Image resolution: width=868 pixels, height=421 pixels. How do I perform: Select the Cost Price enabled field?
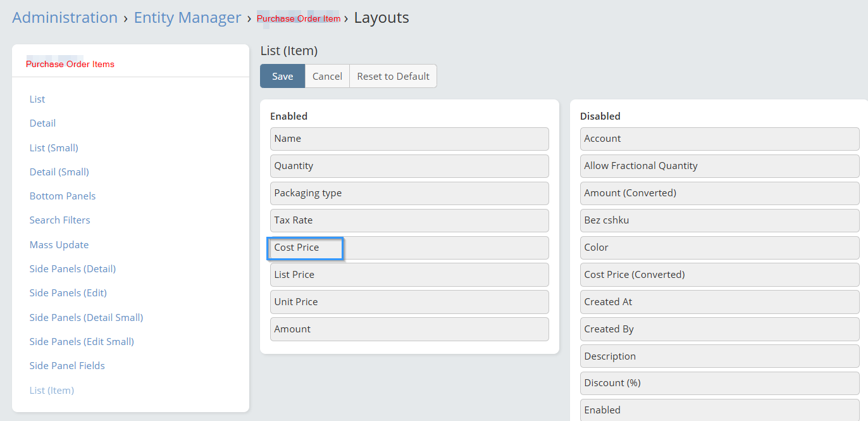[x=409, y=248]
